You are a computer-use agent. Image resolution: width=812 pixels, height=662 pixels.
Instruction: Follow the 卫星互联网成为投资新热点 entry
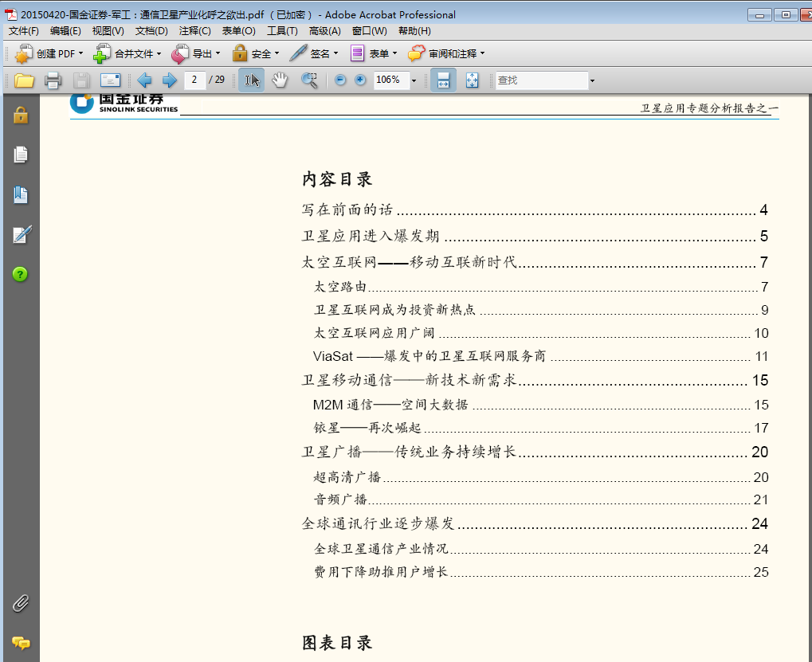pos(540,310)
